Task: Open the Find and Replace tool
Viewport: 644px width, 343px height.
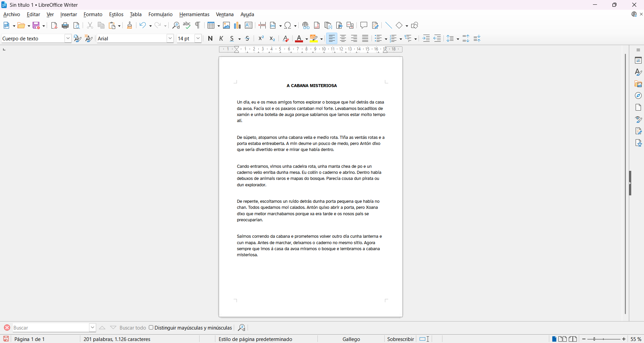Action: point(176,26)
